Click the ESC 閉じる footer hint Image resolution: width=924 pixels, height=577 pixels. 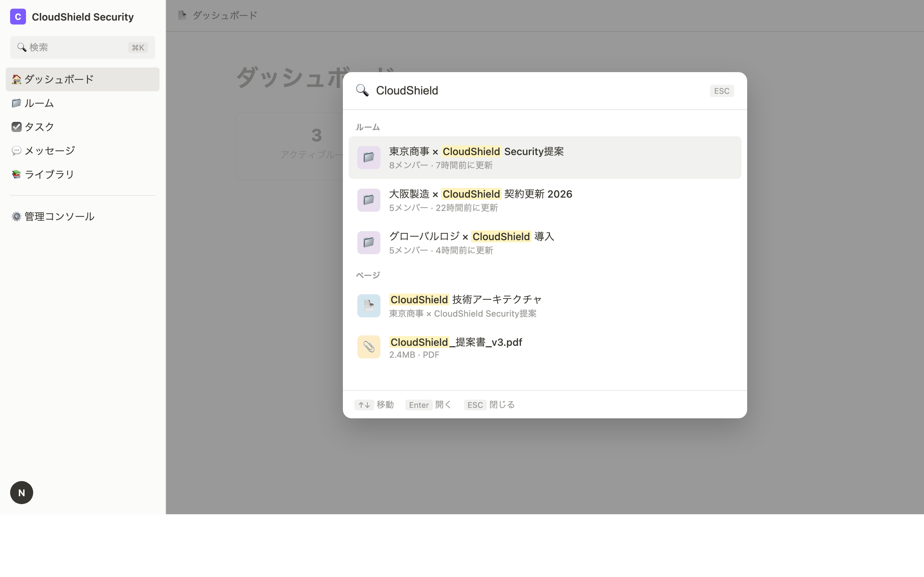(x=475, y=405)
